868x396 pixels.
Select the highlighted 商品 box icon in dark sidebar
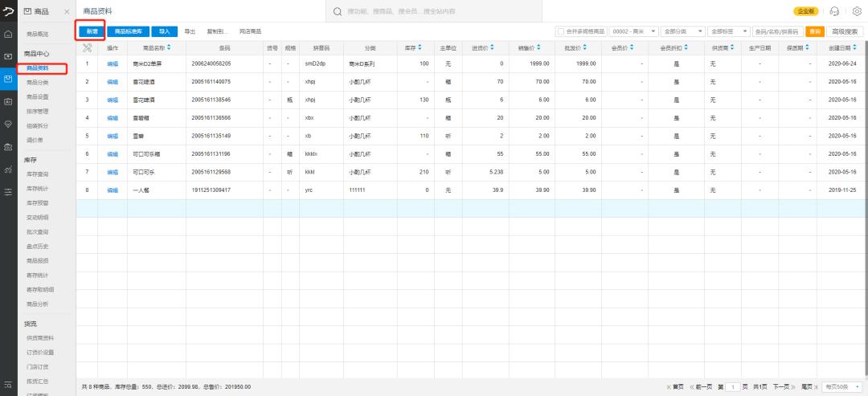(8, 79)
